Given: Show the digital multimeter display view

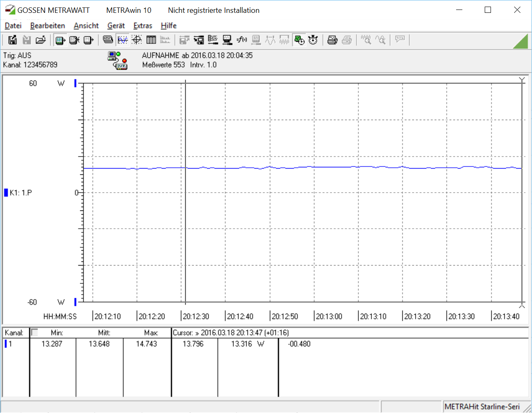Looking at the screenshot, I should click(x=108, y=40).
